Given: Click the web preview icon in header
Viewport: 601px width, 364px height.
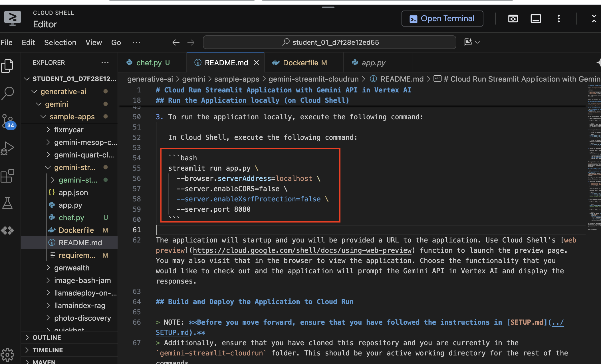Looking at the screenshot, I should [x=513, y=19].
